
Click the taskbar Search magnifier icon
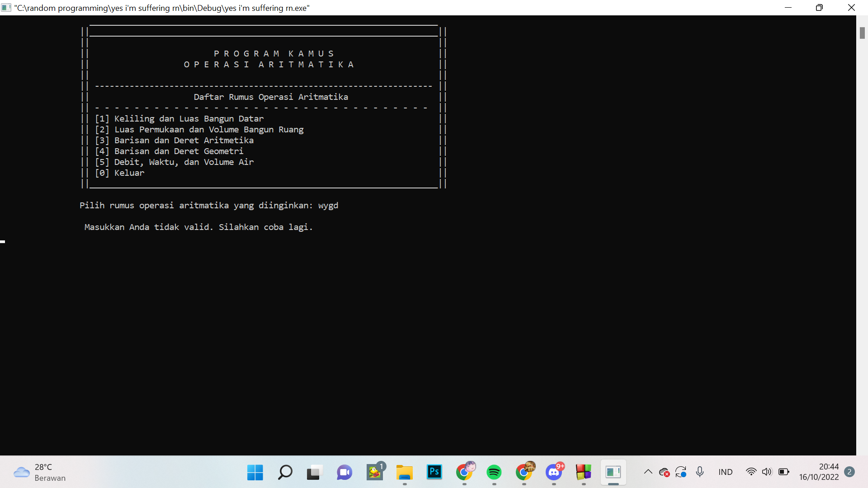click(285, 473)
